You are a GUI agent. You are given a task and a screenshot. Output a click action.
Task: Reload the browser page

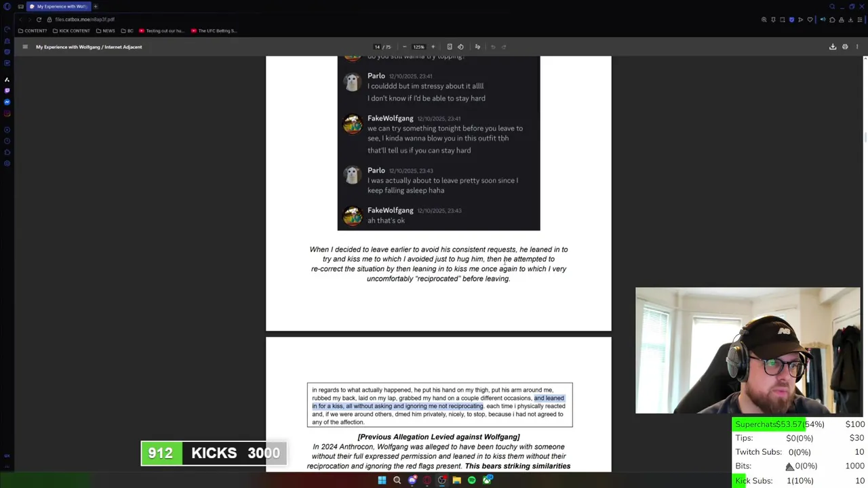pyautogui.click(x=39, y=20)
